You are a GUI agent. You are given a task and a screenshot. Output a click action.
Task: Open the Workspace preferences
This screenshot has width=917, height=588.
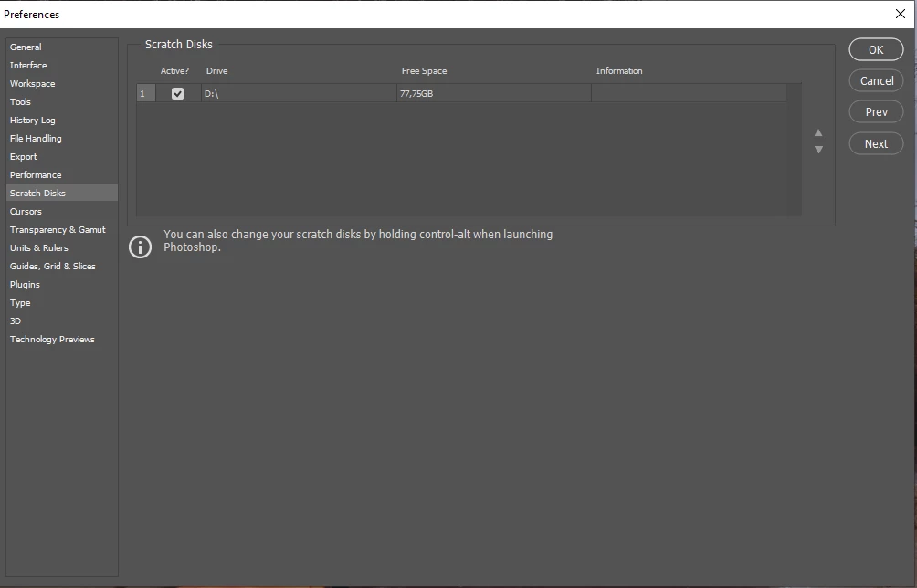pos(62,84)
